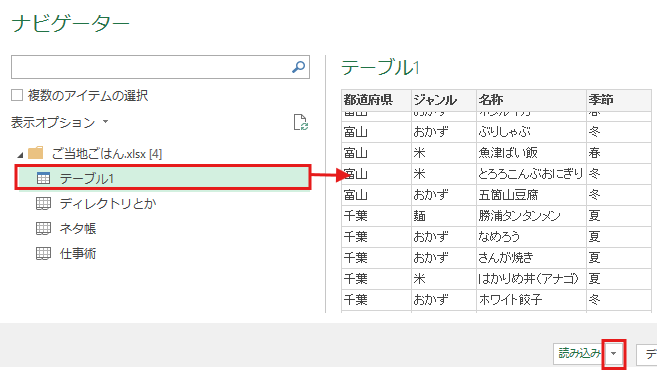
Task: Select ディレクトリとか sheet
Action: 108,204
